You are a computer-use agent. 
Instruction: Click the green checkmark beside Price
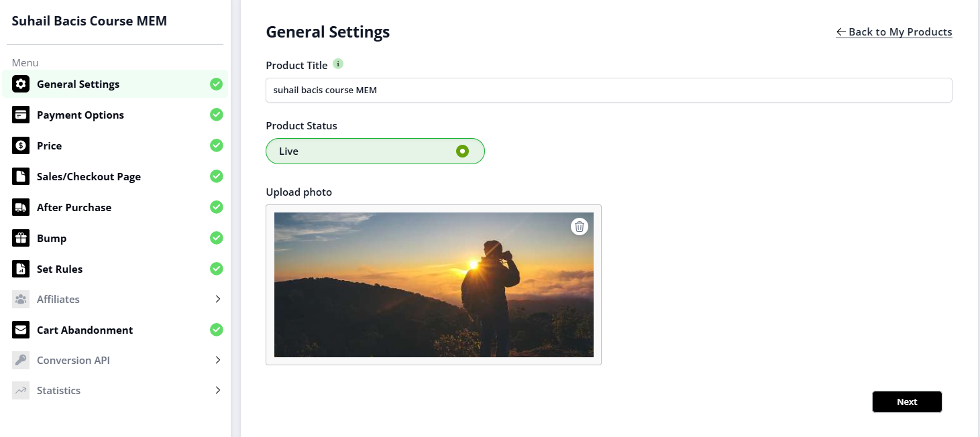216,145
